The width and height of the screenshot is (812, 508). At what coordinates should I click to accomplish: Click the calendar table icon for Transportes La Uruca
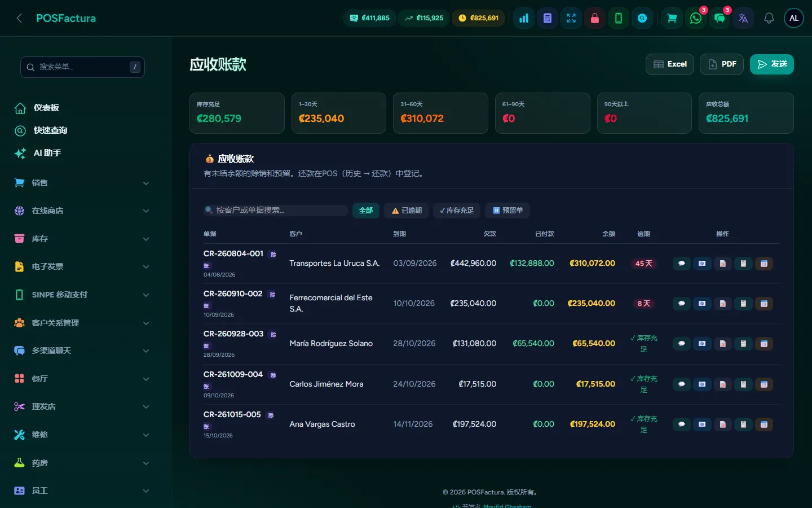764,264
